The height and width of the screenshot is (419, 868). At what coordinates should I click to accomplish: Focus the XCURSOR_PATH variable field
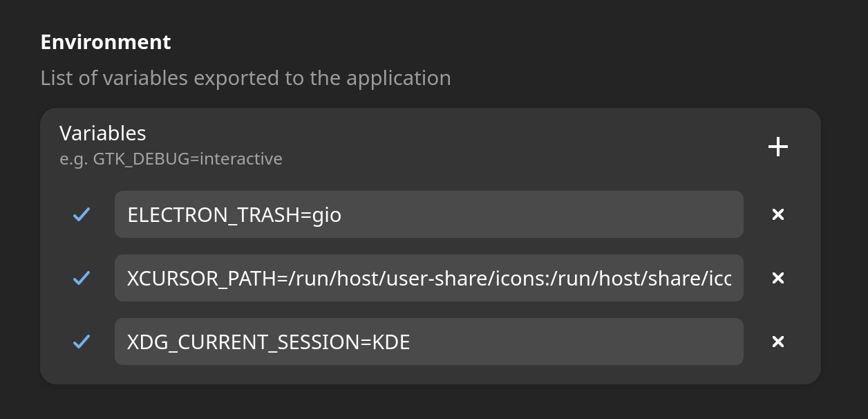point(428,278)
